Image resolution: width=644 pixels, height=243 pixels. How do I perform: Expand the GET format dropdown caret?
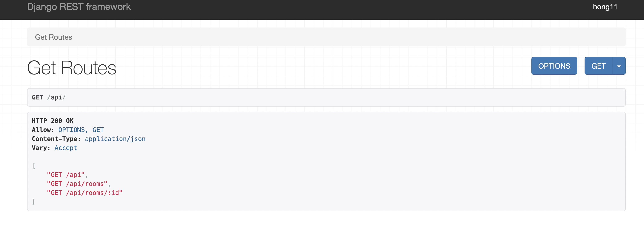619,66
